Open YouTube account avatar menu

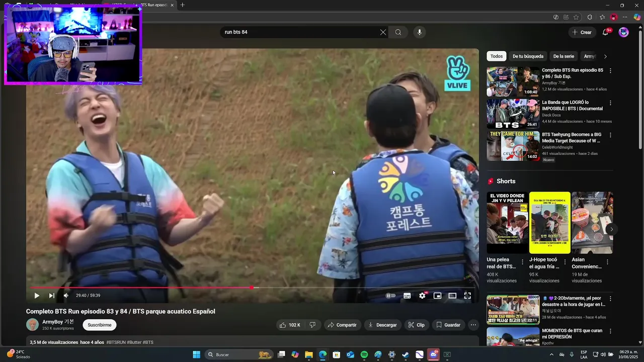(623, 32)
